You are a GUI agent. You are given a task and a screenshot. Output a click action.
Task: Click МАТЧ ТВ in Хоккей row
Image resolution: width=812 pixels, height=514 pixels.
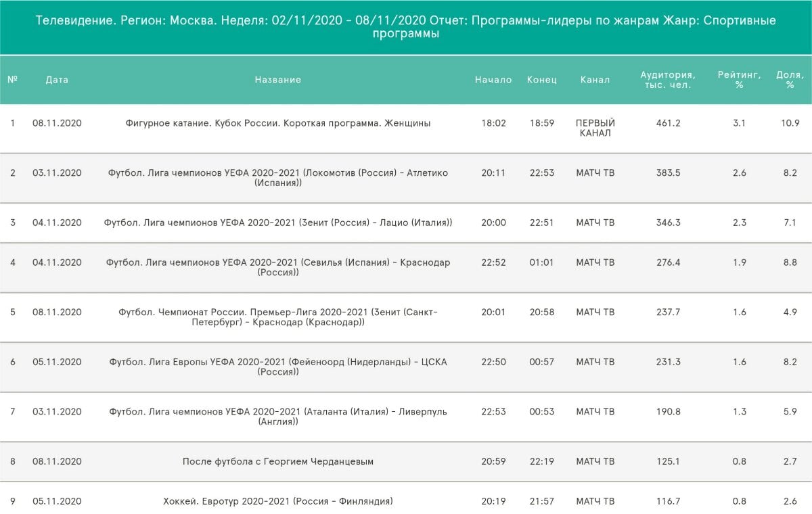[595, 501]
